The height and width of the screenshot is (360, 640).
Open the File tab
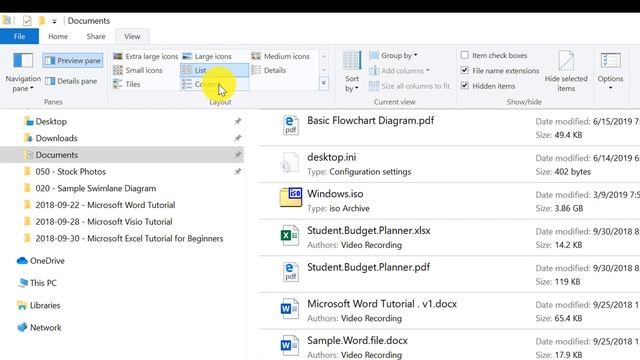pyautogui.click(x=20, y=36)
